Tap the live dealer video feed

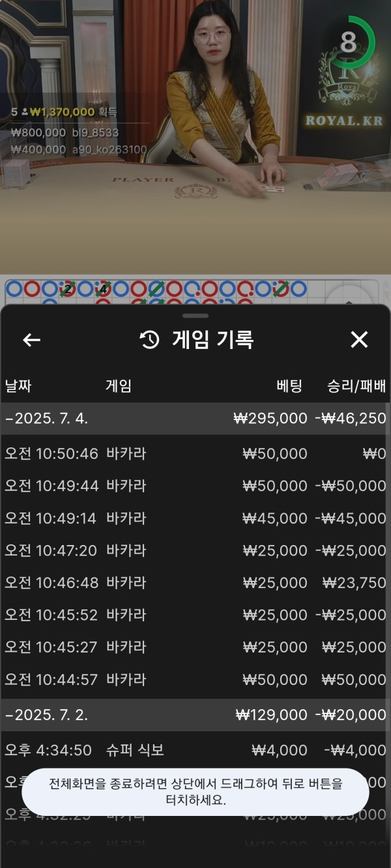point(195,137)
